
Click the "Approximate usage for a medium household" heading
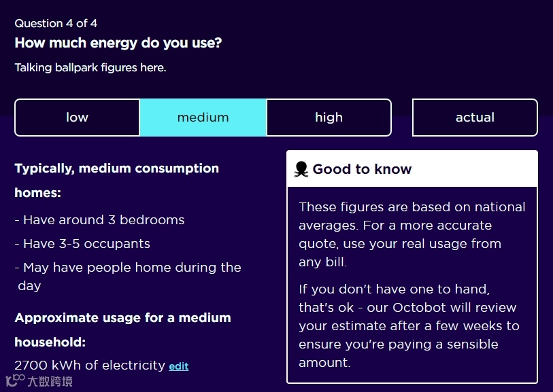tap(122, 329)
